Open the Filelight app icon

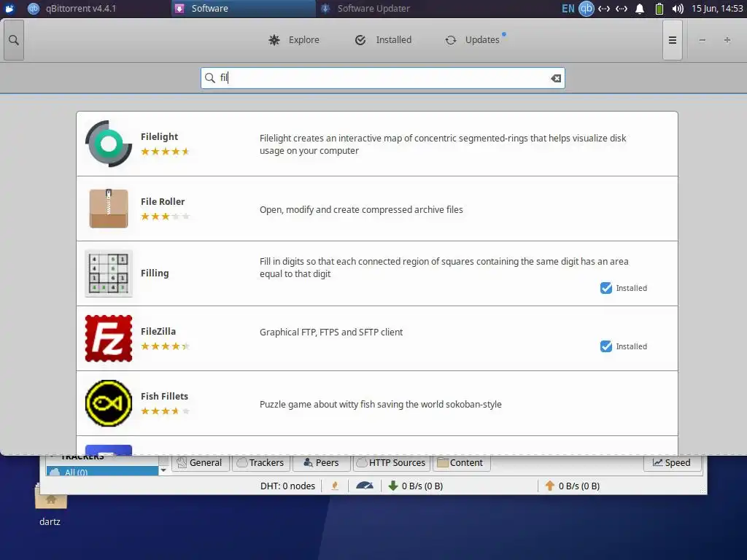pyautogui.click(x=109, y=144)
